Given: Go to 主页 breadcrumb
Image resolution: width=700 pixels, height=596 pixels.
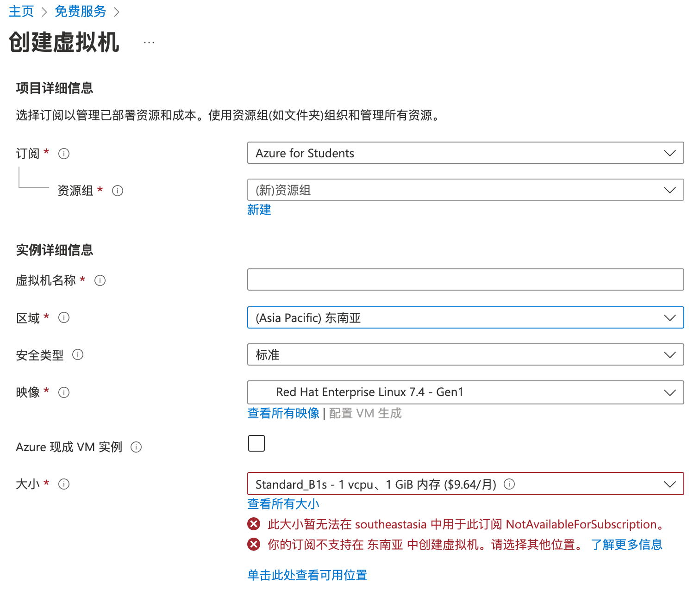Looking at the screenshot, I should tap(21, 11).
